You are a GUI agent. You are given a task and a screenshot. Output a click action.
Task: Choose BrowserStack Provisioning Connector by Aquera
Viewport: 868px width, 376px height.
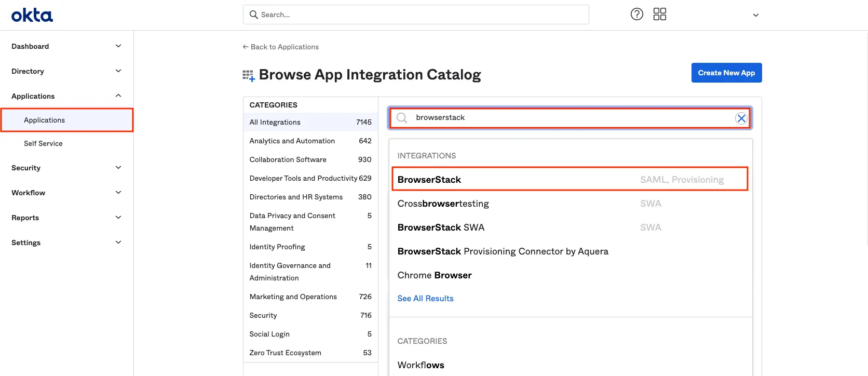click(x=503, y=251)
